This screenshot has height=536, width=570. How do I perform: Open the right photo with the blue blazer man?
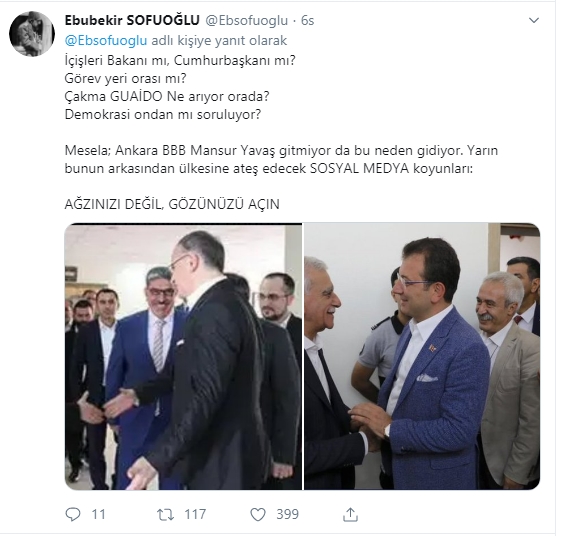coord(422,356)
